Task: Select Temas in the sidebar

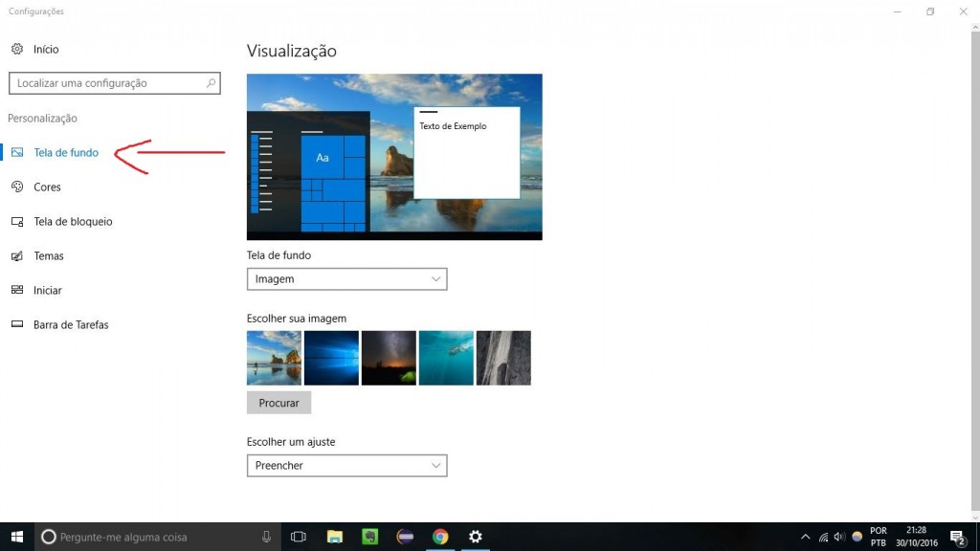Action: [49, 255]
